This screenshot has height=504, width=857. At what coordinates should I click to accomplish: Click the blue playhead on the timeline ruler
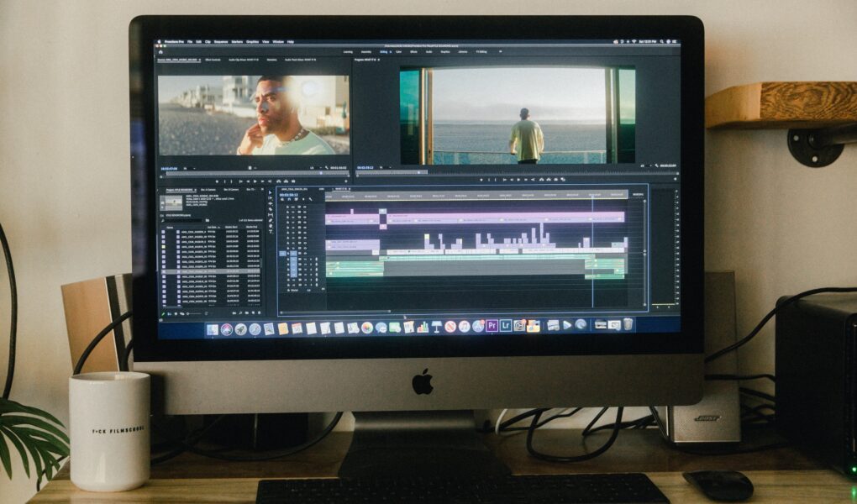592,196
